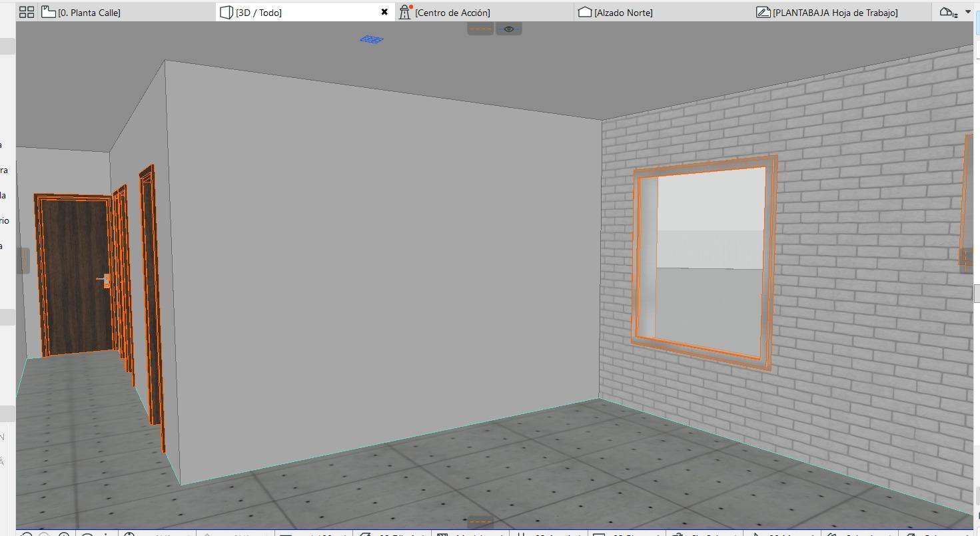Viewport: 980px width, 536px height.
Task: Click the 3D window icon on 3D / Todo tab
Action: tap(227, 13)
